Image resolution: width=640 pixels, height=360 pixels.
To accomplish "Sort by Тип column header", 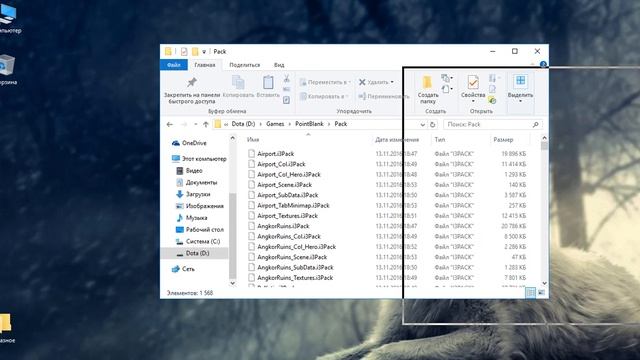I will 440,140.
